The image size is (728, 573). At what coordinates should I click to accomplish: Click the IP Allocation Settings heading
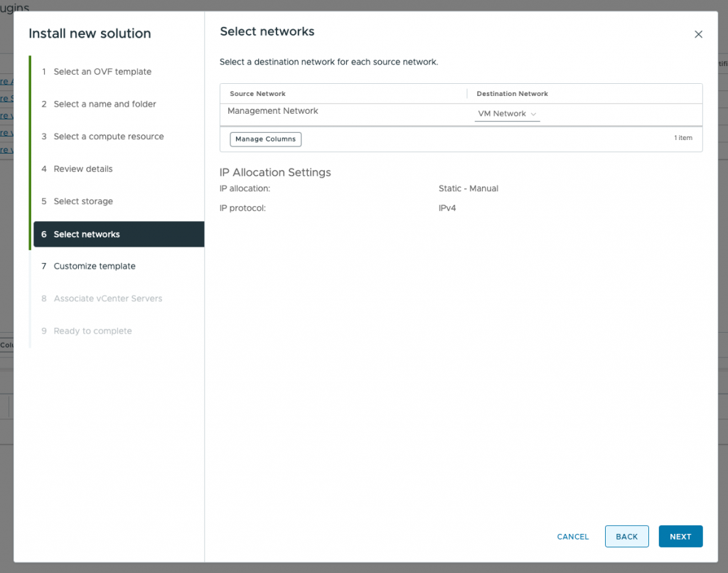pos(275,172)
